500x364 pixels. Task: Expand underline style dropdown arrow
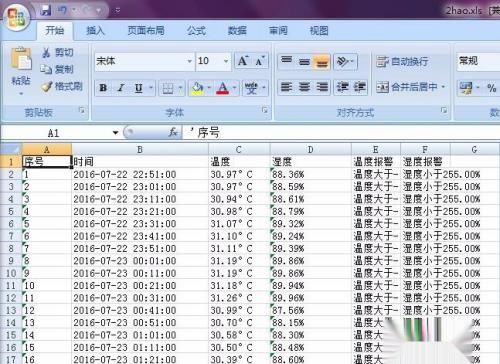pos(151,88)
